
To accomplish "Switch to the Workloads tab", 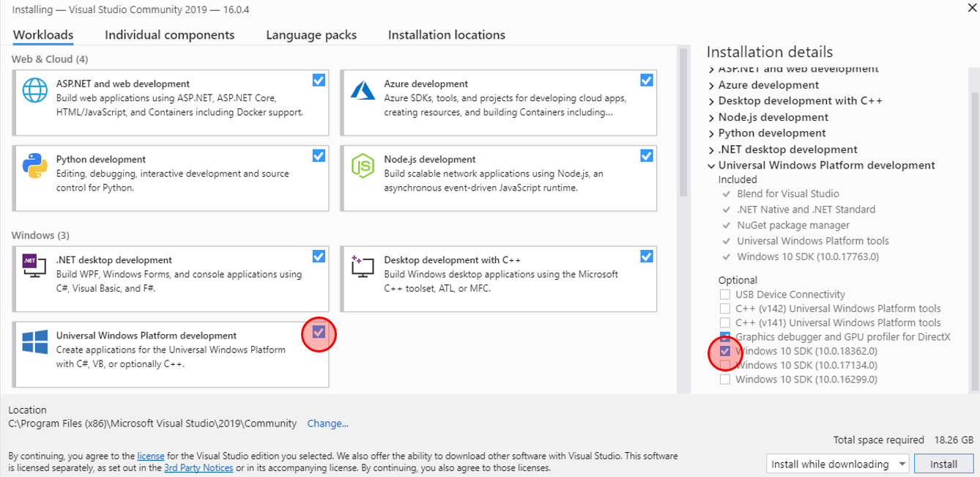I will pos(43,34).
